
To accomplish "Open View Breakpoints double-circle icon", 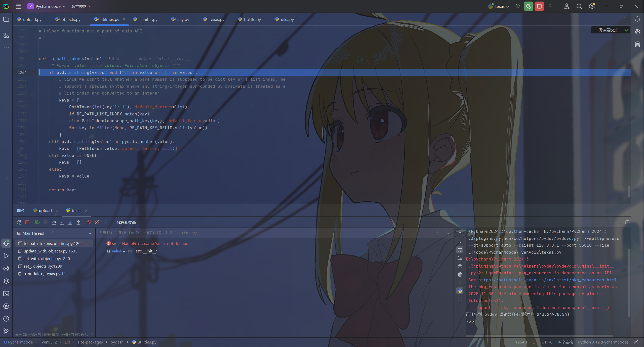I will (x=89, y=222).
